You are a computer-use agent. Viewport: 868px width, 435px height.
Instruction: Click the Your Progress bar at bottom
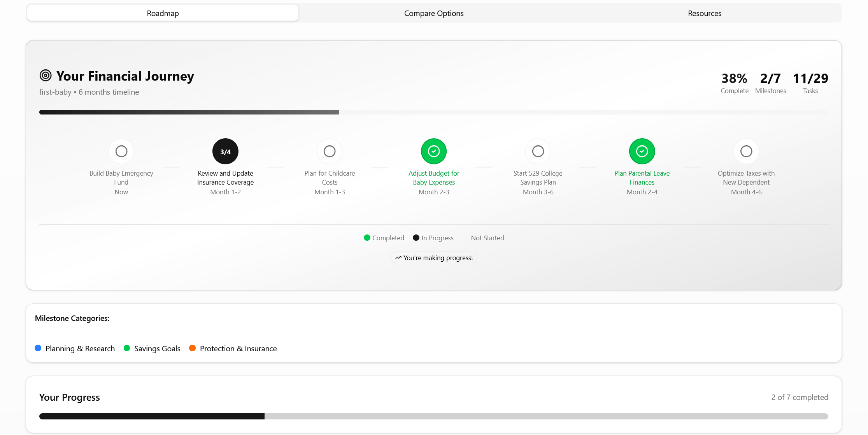coord(433,416)
